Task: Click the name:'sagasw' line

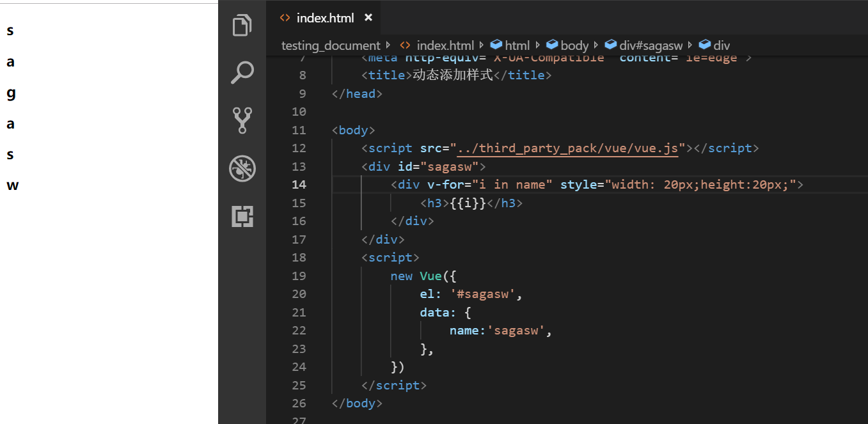Action: (x=501, y=331)
